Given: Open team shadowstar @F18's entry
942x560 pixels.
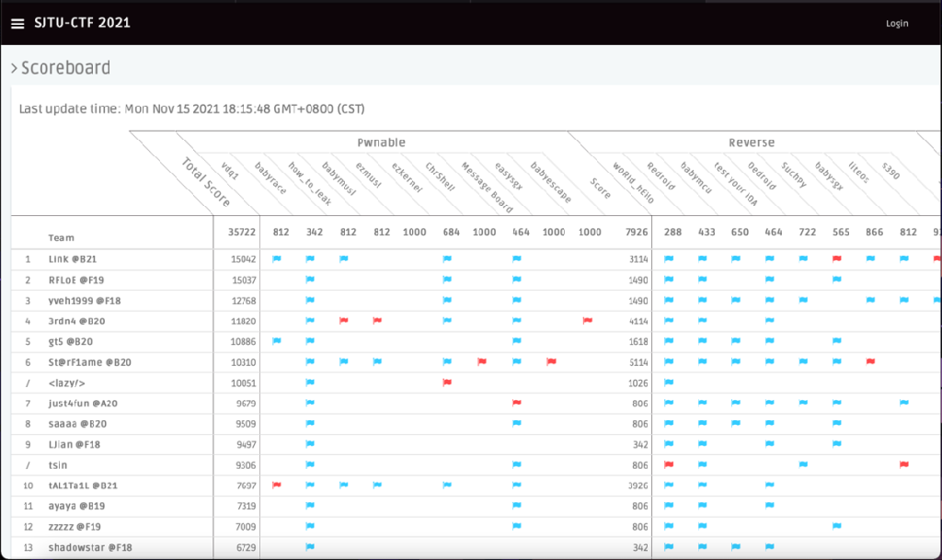Looking at the screenshot, I should (89, 547).
